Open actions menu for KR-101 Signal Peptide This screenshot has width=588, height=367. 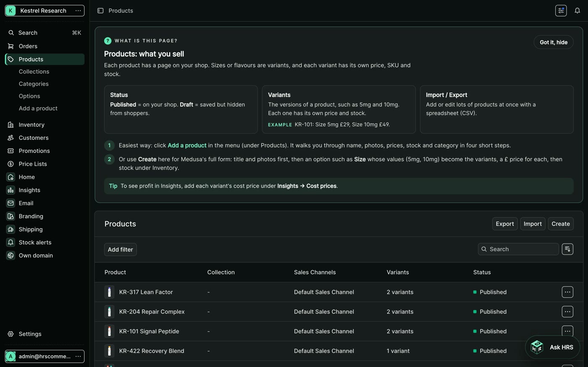coord(567,331)
